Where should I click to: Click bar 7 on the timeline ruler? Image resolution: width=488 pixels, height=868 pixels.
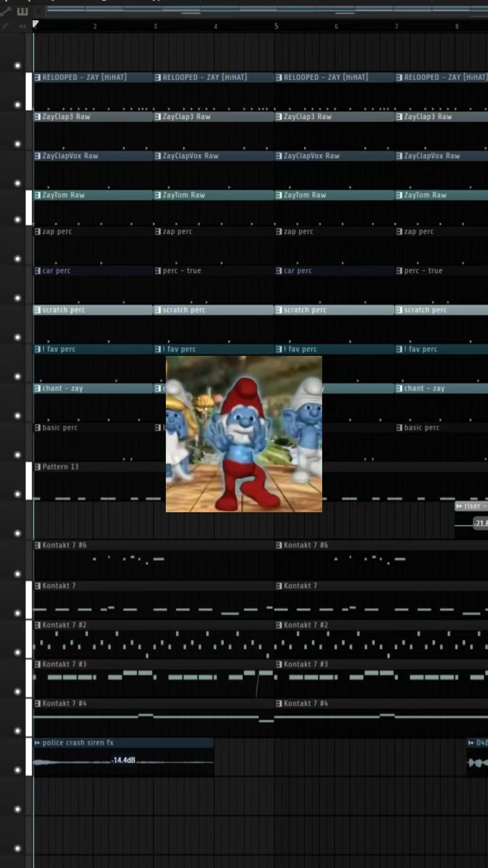pos(397,26)
